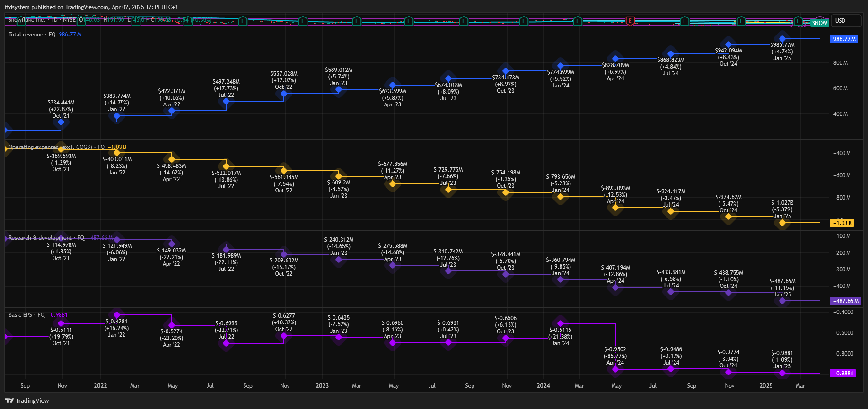
Task: Click the earnings E marker for August 2024
Action: click(x=684, y=21)
